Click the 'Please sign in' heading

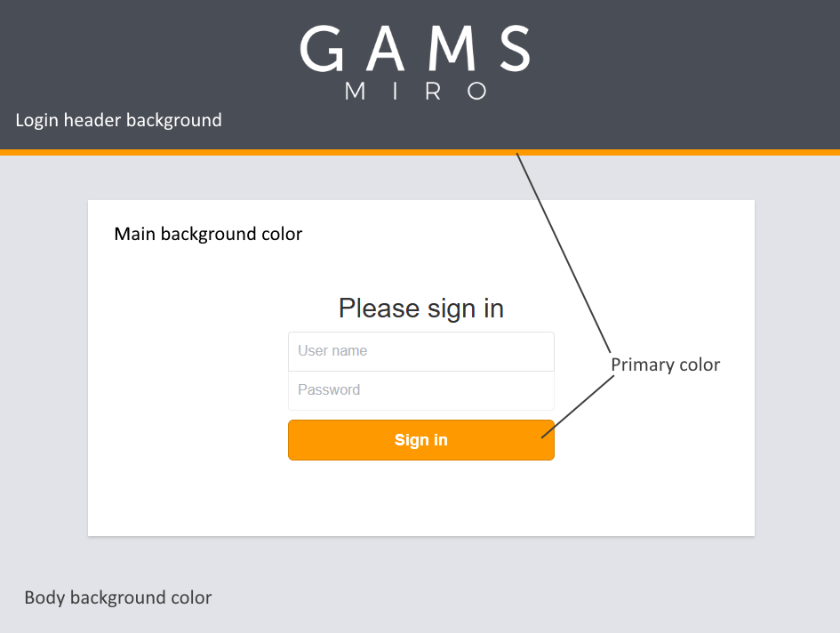420,308
